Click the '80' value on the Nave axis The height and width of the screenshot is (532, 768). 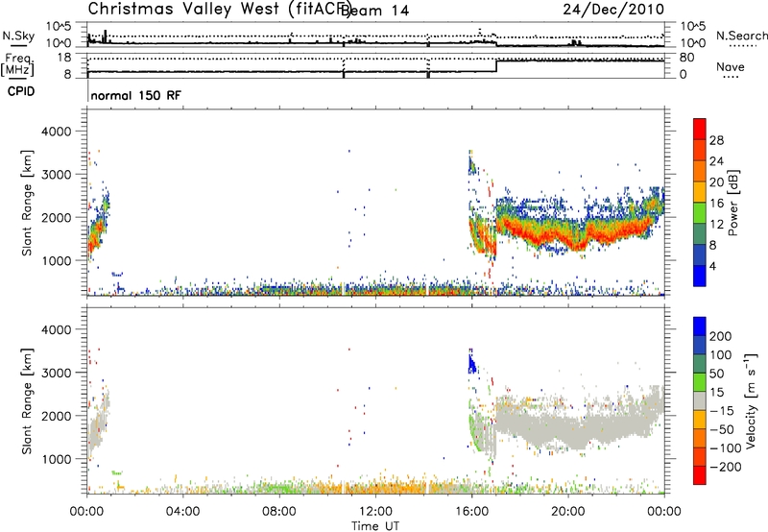(x=686, y=58)
